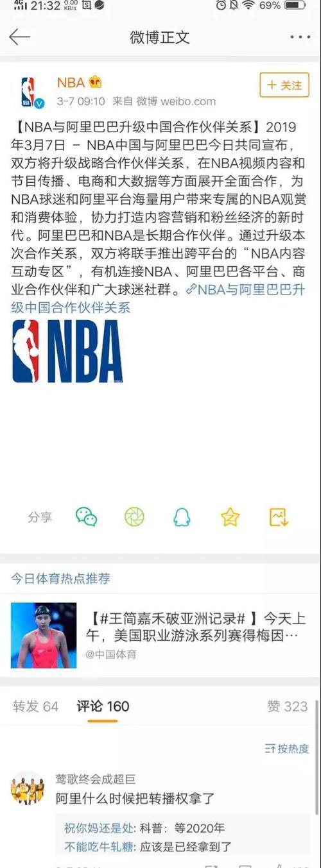The image size is (321, 868).
Task: Open the 赞 323 likes tab
Action: pos(287,706)
